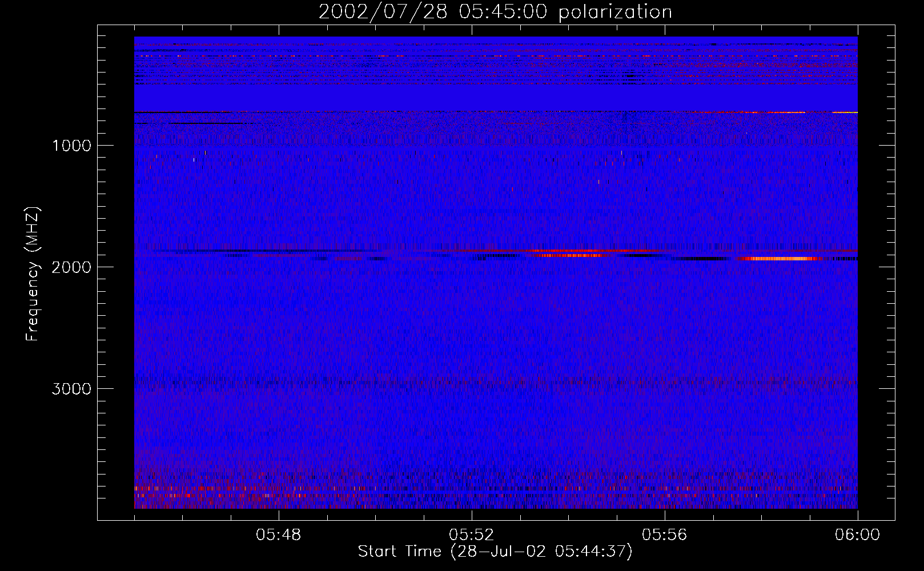Image resolution: width=924 pixels, height=571 pixels.
Task: Click the 2000 frequency tick label
Action: (72, 267)
